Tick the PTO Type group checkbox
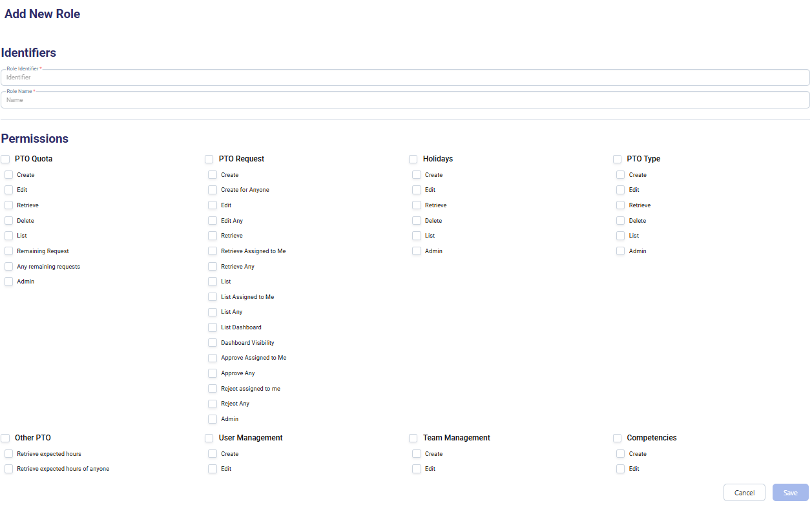Image resolution: width=812 pixels, height=505 pixels. [x=618, y=159]
